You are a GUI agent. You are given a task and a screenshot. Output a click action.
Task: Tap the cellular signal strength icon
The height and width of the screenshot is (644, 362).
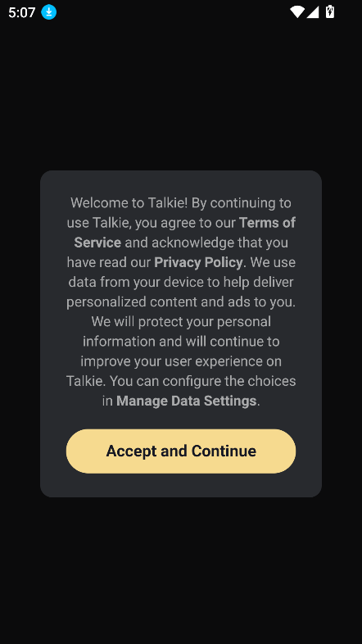(x=313, y=12)
